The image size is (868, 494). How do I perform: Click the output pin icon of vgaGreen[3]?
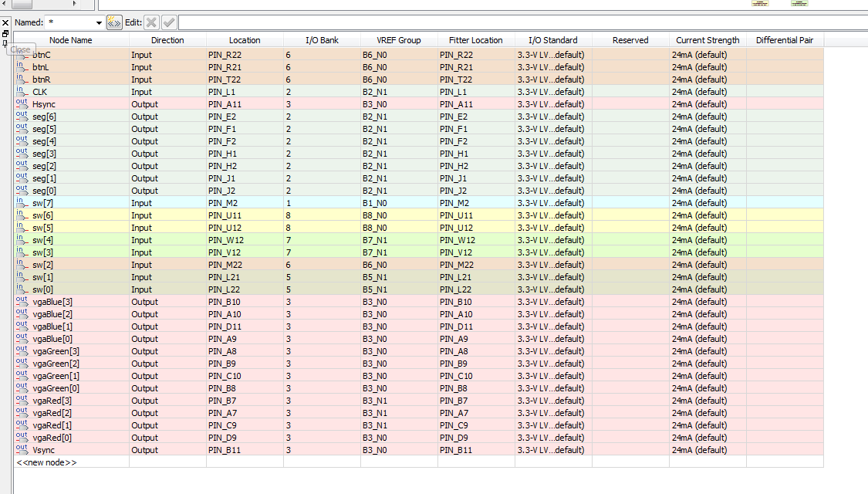click(x=22, y=350)
